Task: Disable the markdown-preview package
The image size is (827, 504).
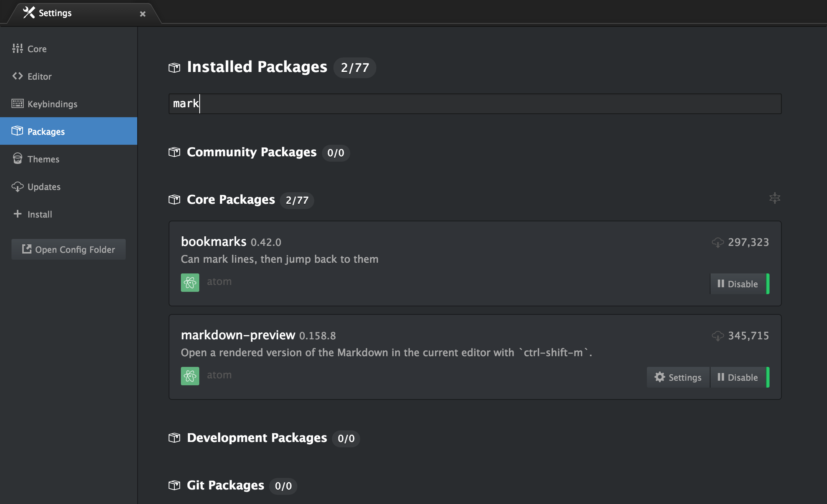Action: 738,377
